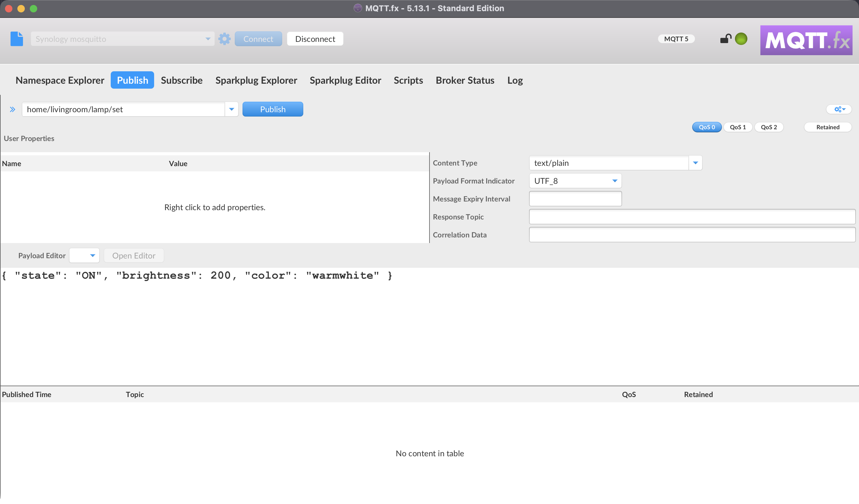Click the unlocked padlock icon
The width and height of the screenshot is (859, 504).
[x=726, y=38]
